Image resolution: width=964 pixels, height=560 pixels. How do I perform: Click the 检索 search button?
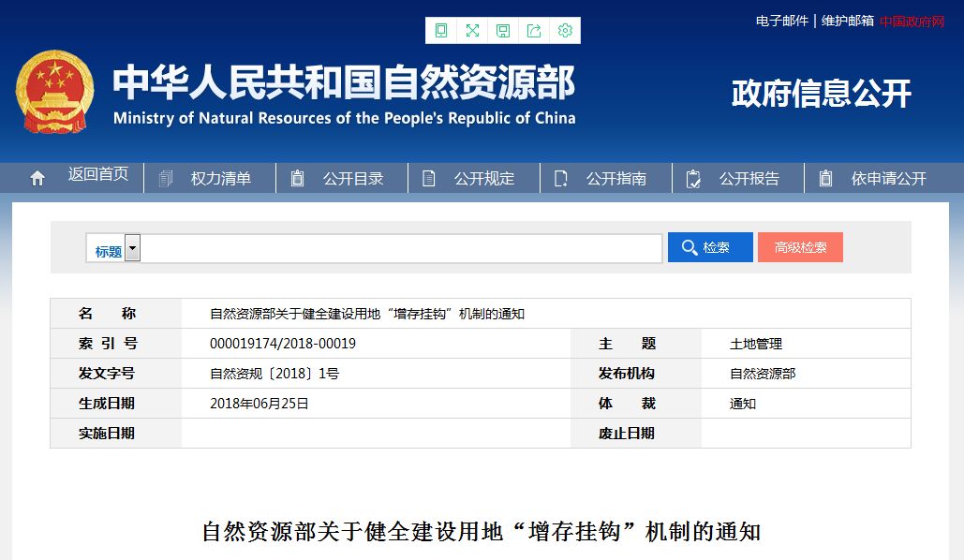point(709,247)
